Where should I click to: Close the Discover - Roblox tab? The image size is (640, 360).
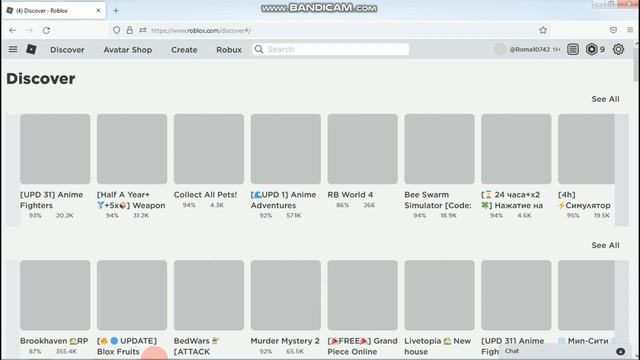[x=98, y=11]
